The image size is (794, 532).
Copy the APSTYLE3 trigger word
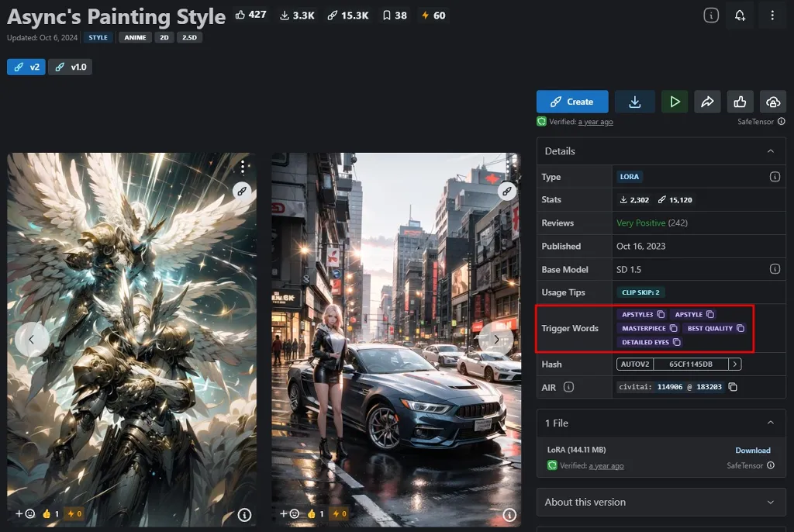pyautogui.click(x=661, y=314)
